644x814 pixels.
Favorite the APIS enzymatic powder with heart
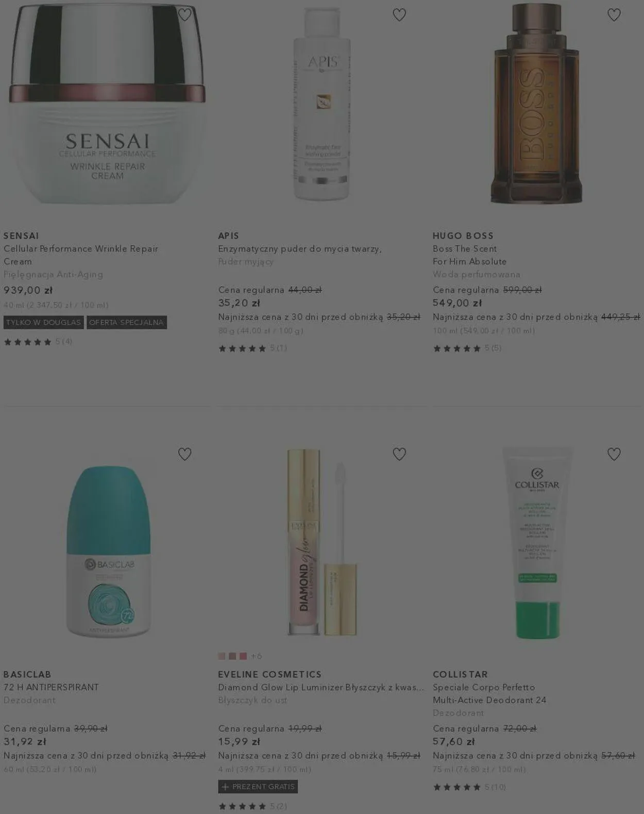(399, 15)
